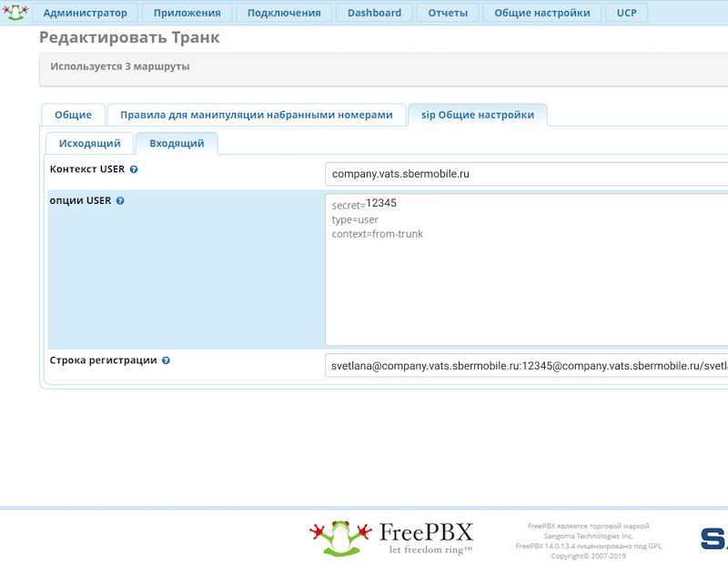This screenshot has height=567, width=728.
Task: Click the FreePBX frog icon in top-left
Action: pos(15,13)
